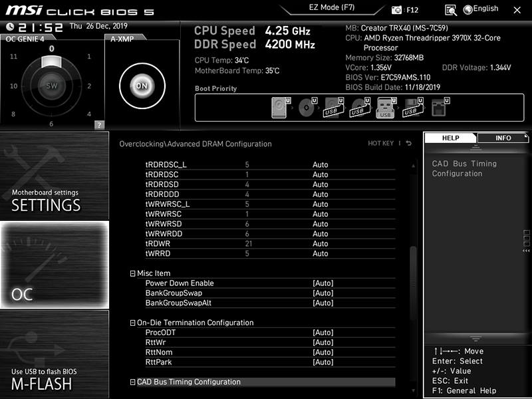Select the USB hard disk boot icon
The height and width of the screenshot is (399, 532).
[x=334, y=108]
